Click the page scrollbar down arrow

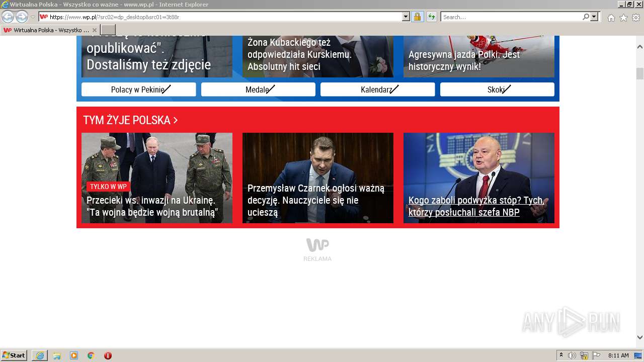640,337
